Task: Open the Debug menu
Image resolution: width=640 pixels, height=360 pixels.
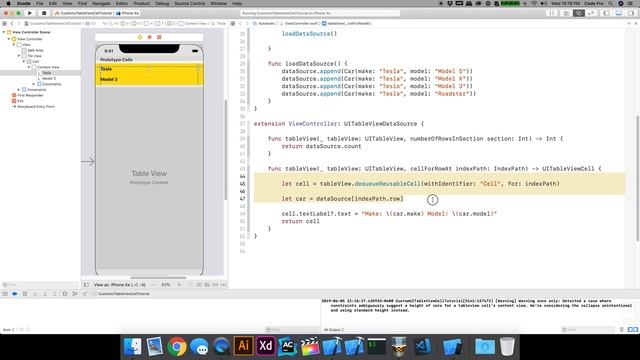Action: pos(162,3)
